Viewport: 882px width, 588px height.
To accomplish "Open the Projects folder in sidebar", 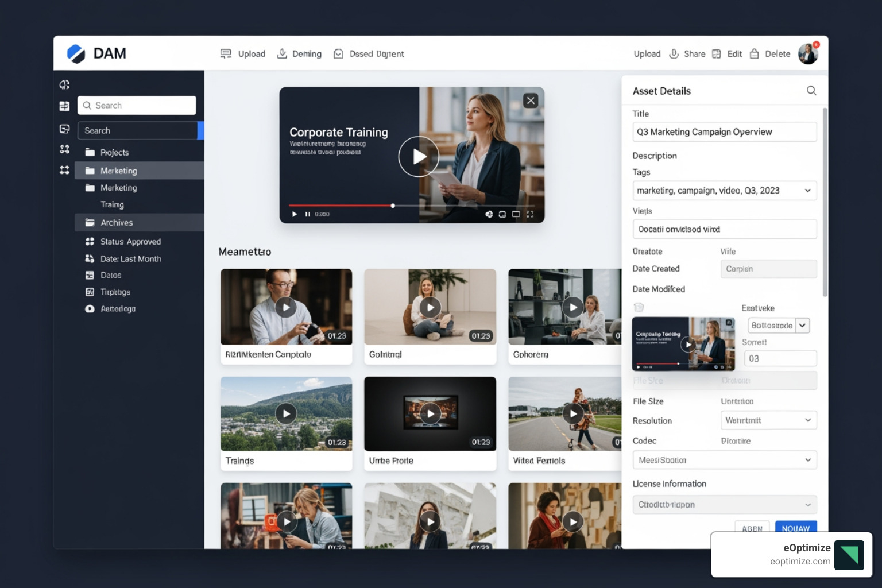I will click(115, 152).
